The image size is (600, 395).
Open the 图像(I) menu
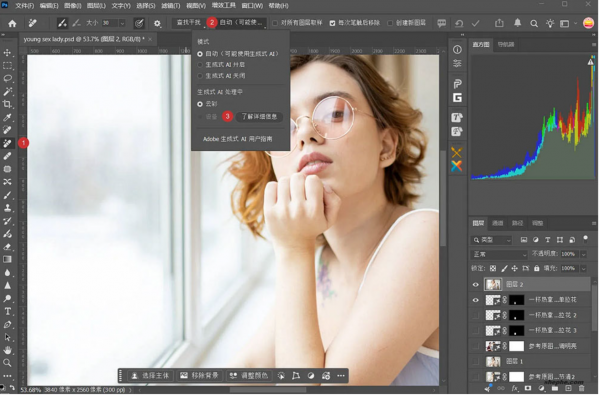pyautogui.click(x=72, y=6)
